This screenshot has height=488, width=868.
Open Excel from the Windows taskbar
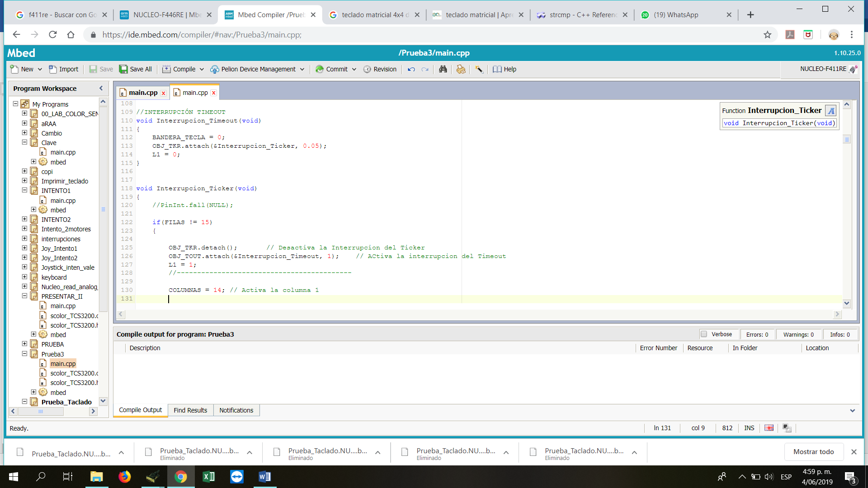point(208,477)
